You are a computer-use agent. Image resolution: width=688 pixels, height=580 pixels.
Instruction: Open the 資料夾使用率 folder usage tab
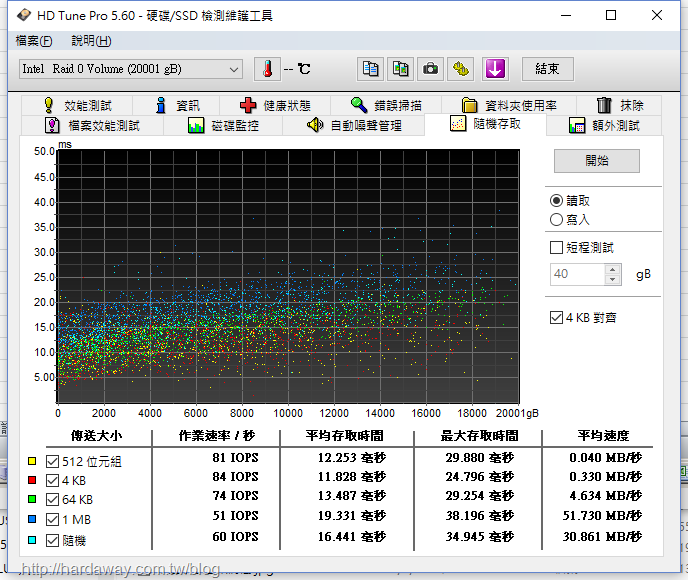tap(509, 105)
